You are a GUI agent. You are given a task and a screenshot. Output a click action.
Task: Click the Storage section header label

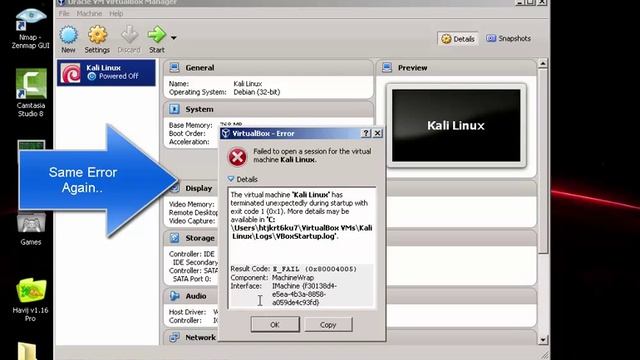coord(200,238)
